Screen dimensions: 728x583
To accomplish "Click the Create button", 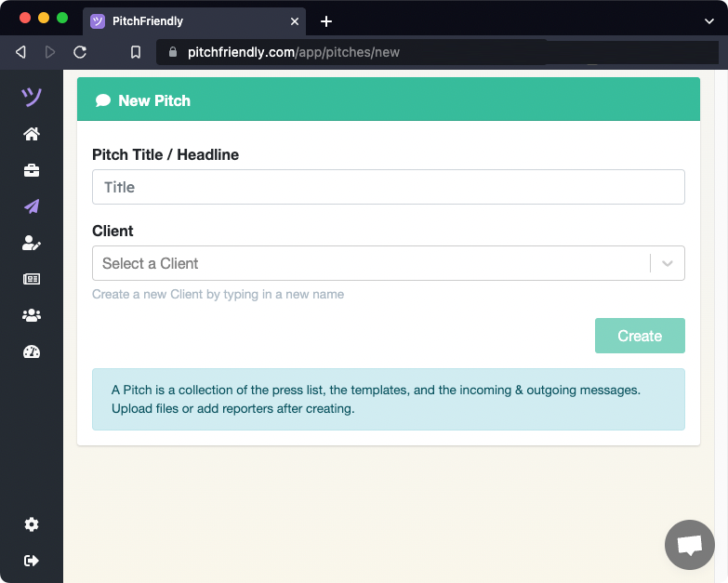I will click(640, 336).
